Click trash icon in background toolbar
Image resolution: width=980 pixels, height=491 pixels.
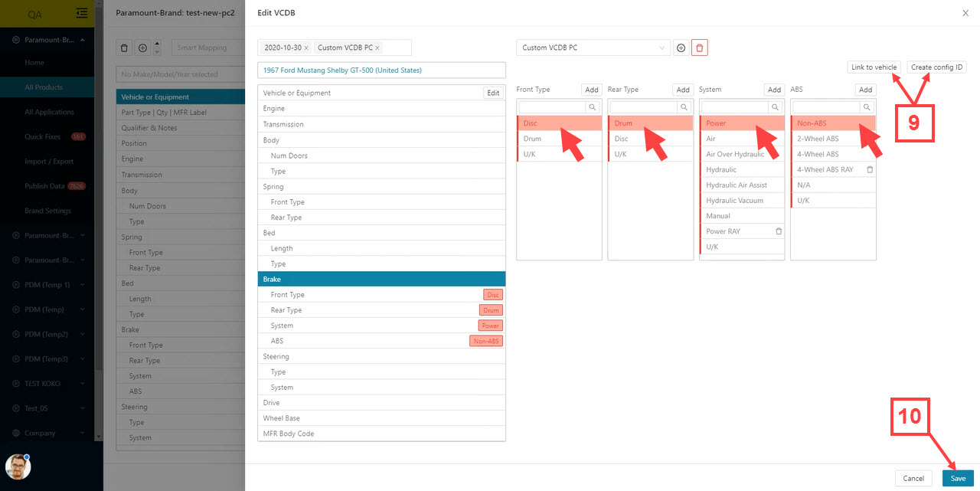pos(125,47)
